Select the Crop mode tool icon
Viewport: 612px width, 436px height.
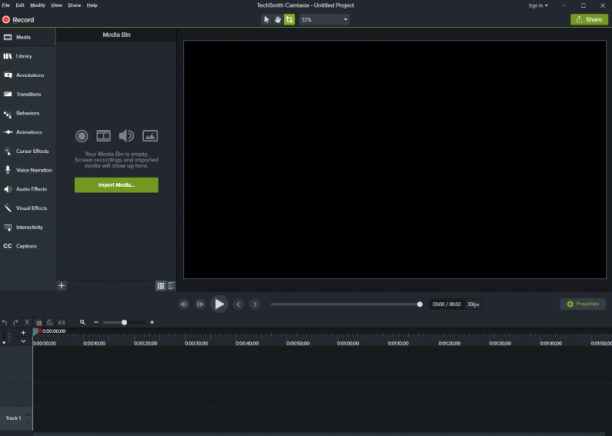tap(289, 20)
